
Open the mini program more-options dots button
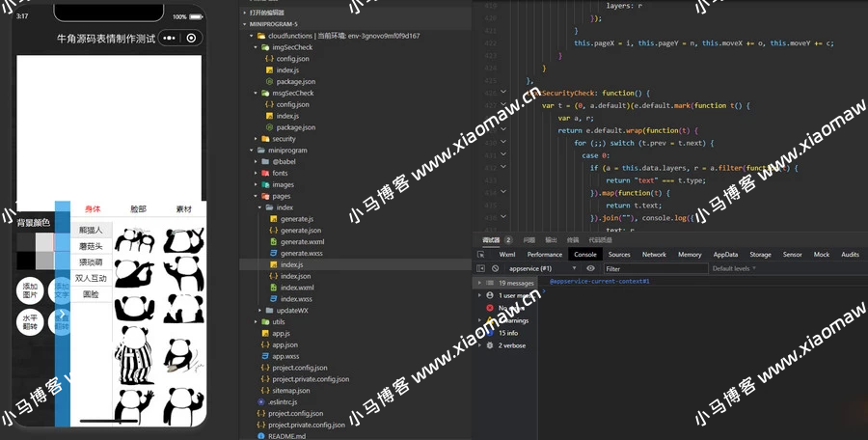coord(170,39)
